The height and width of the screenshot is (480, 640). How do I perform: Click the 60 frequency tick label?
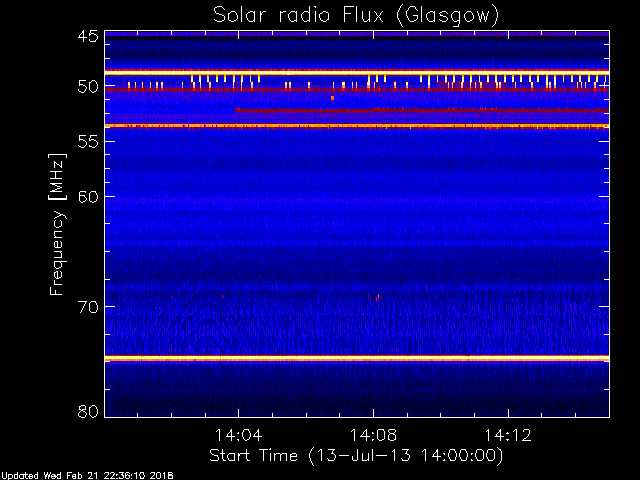(x=88, y=197)
